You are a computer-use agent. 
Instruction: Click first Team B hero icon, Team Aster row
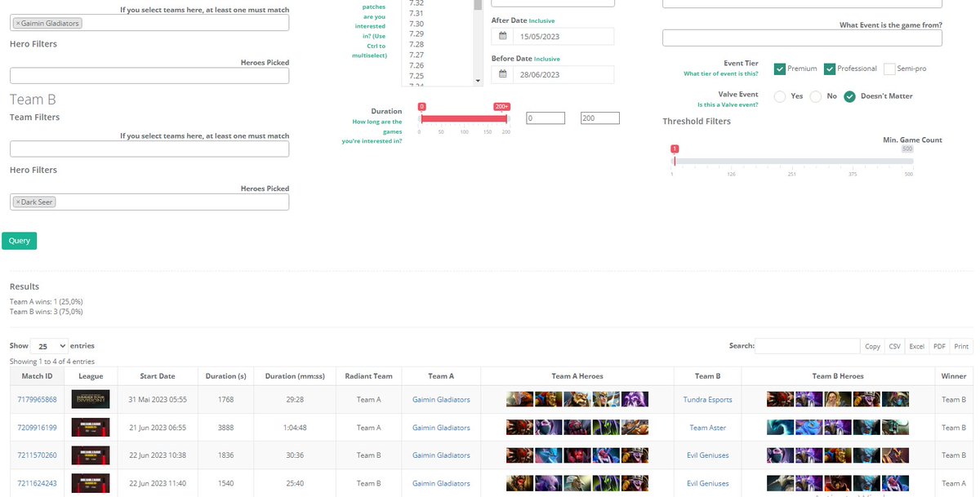pyautogui.click(x=781, y=428)
